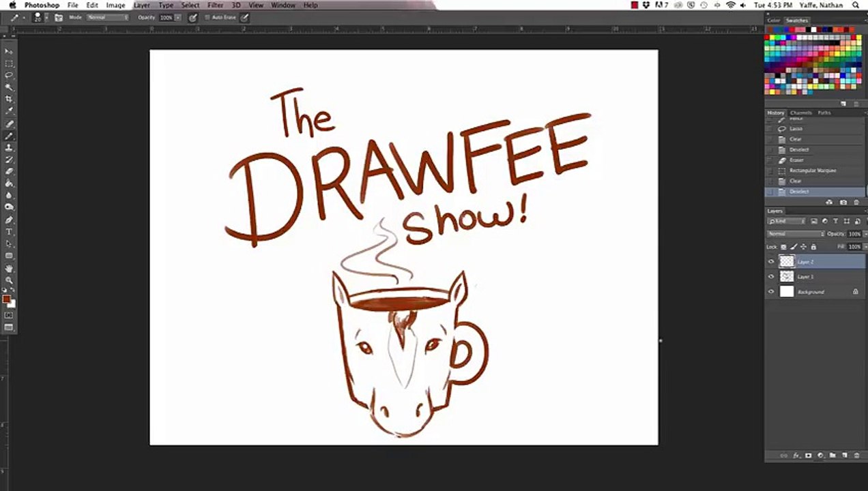The height and width of the screenshot is (491, 868).
Task: Select the Rectangular Marquee tool in toolbar
Action: pos(9,63)
